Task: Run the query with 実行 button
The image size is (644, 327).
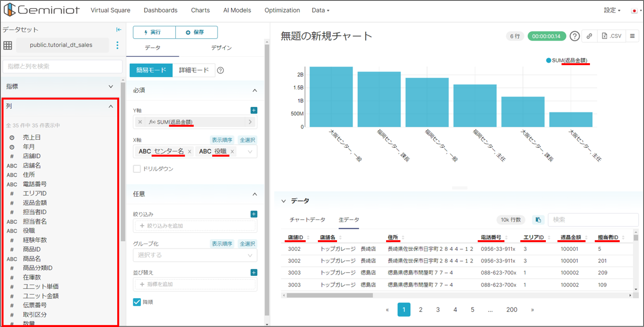Action: [154, 32]
